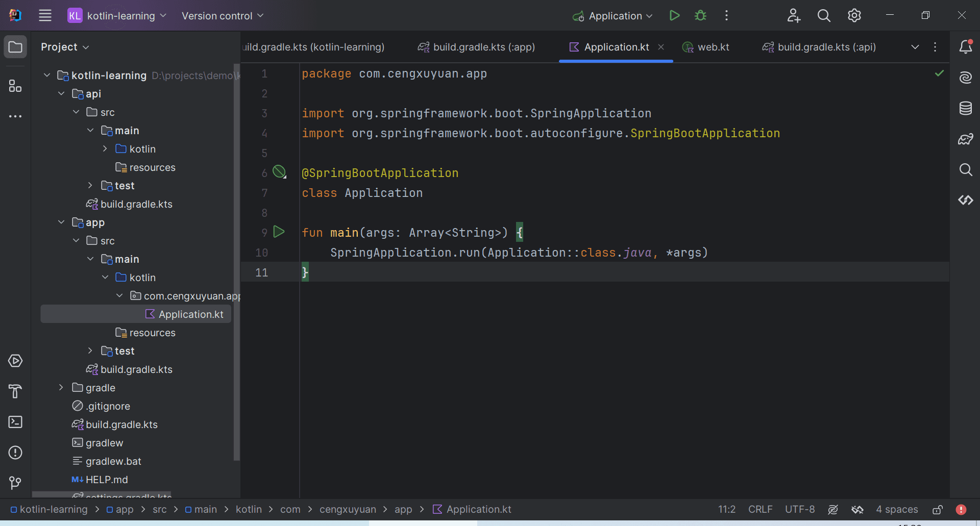Open the main hamburger menu
The height and width of the screenshot is (526, 980).
point(45,16)
